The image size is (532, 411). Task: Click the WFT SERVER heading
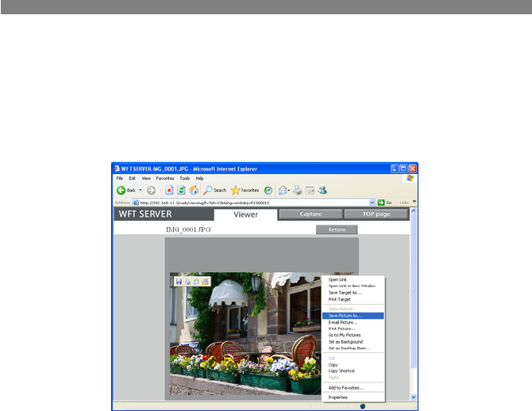click(145, 214)
